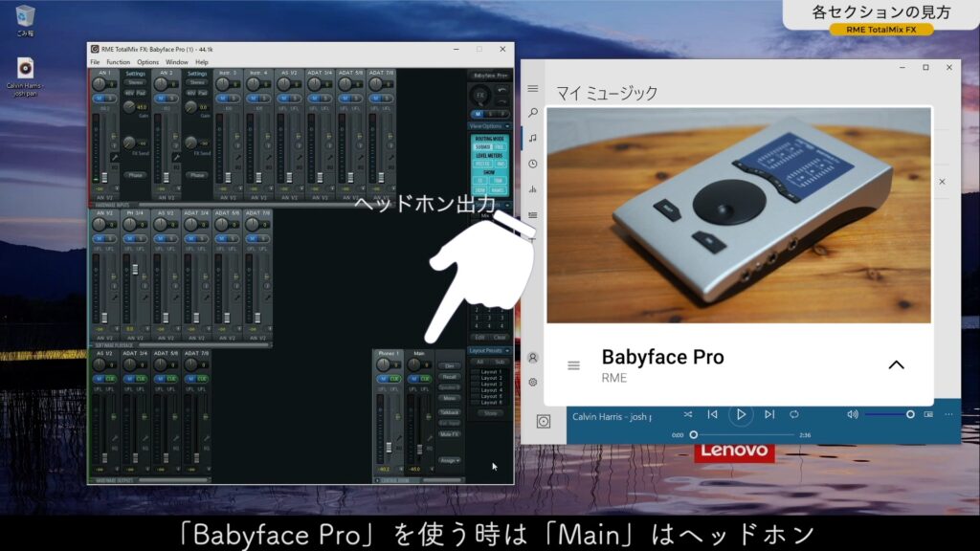
Task: Skip to the previous track
Action: pyautogui.click(x=712, y=414)
